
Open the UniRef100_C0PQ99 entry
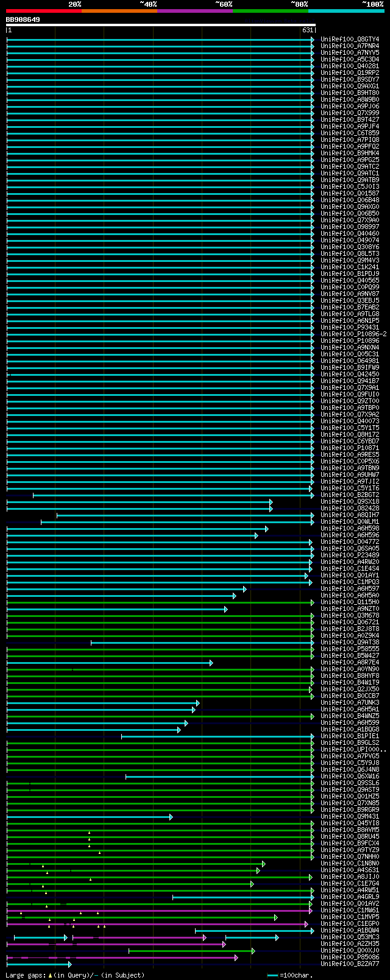click(x=350, y=287)
